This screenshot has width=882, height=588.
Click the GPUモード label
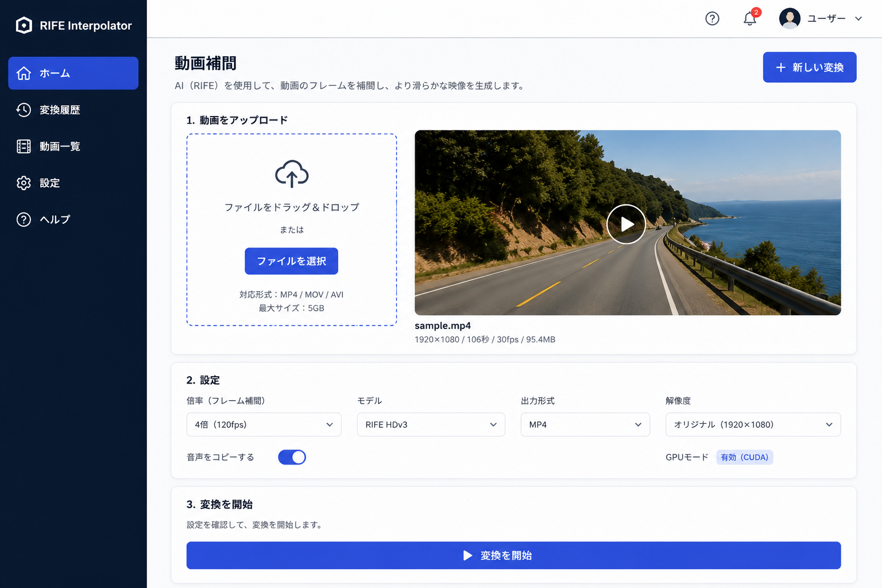tap(687, 457)
